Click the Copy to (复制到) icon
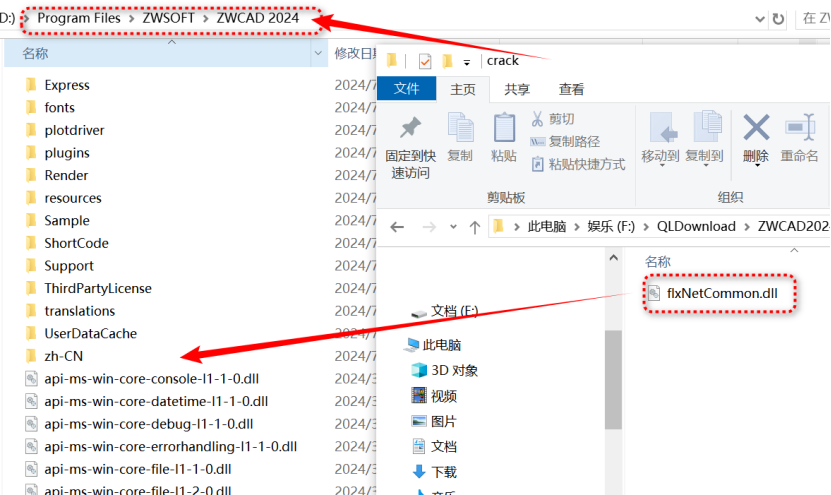The width and height of the screenshot is (831, 495). tap(708, 126)
